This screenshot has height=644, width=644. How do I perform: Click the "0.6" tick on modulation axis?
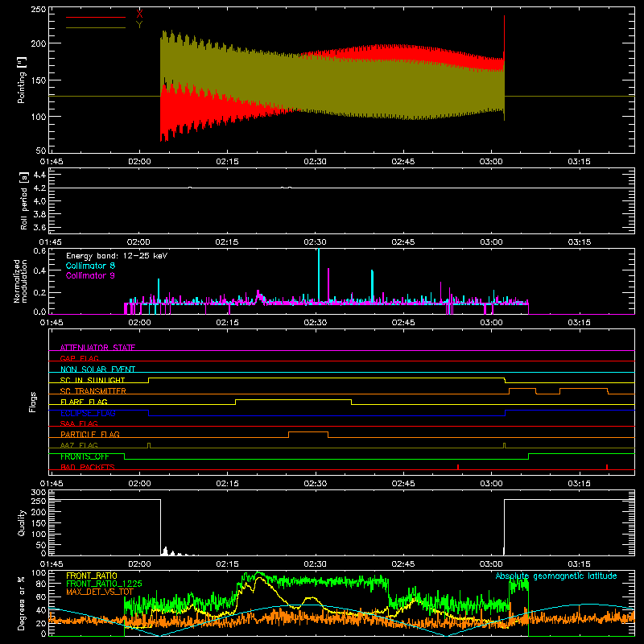(39, 251)
